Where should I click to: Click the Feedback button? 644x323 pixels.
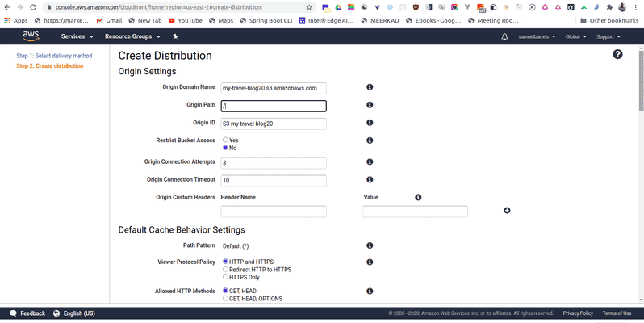pyautogui.click(x=27, y=313)
